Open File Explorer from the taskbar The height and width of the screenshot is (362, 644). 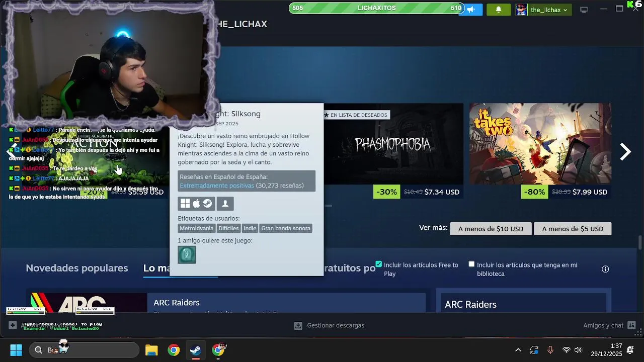(x=151, y=350)
